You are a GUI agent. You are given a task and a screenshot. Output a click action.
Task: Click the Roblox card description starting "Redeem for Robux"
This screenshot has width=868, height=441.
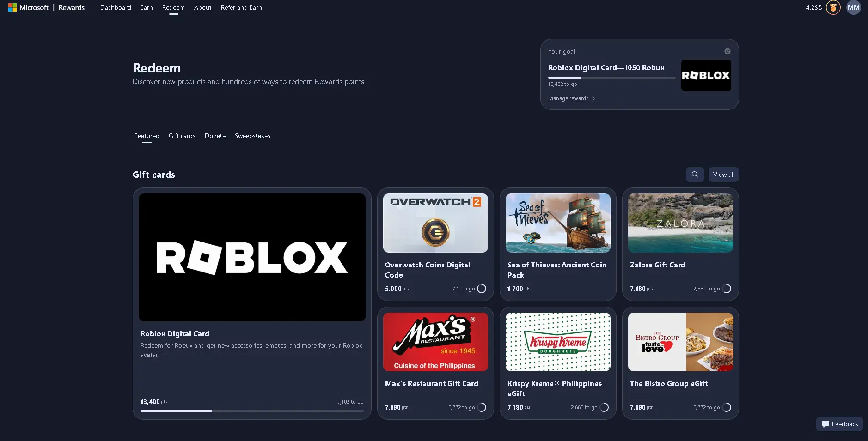pos(251,350)
